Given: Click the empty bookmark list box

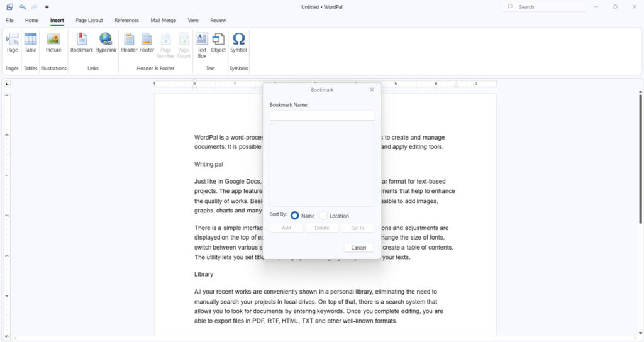Looking at the screenshot, I should 322,165.
